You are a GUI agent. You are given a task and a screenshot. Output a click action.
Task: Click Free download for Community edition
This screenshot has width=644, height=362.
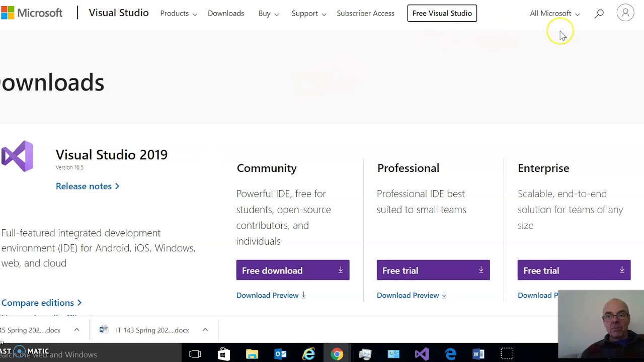pyautogui.click(x=293, y=270)
